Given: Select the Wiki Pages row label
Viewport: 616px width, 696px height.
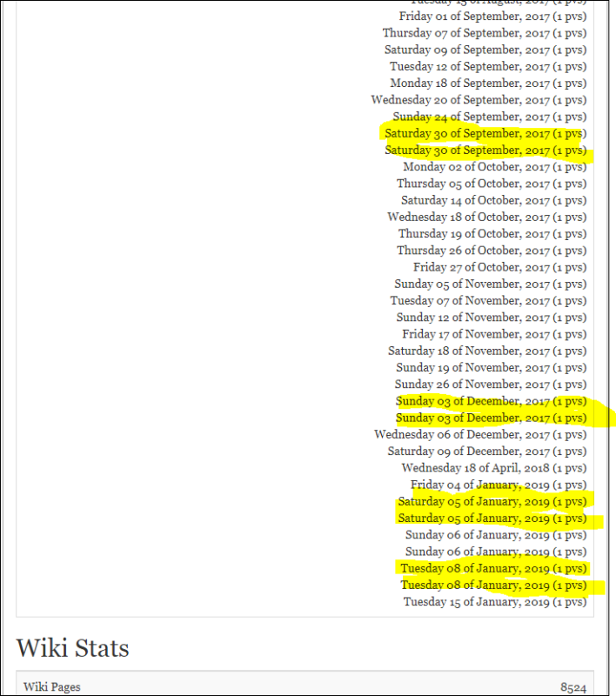Looking at the screenshot, I should [x=52, y=687].
